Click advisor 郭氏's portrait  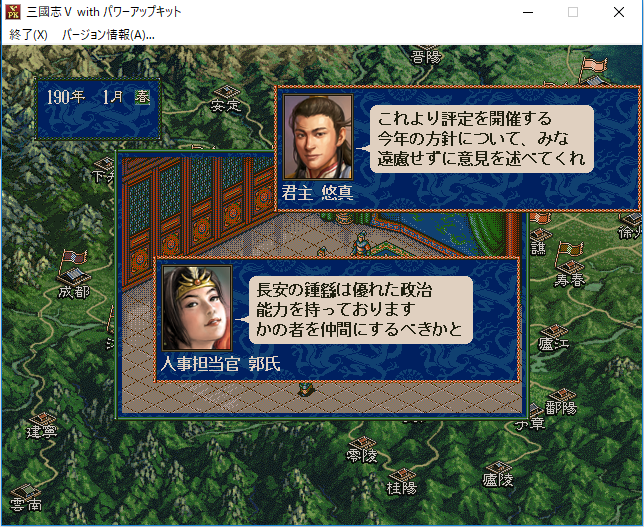click(x=197, y=308)
